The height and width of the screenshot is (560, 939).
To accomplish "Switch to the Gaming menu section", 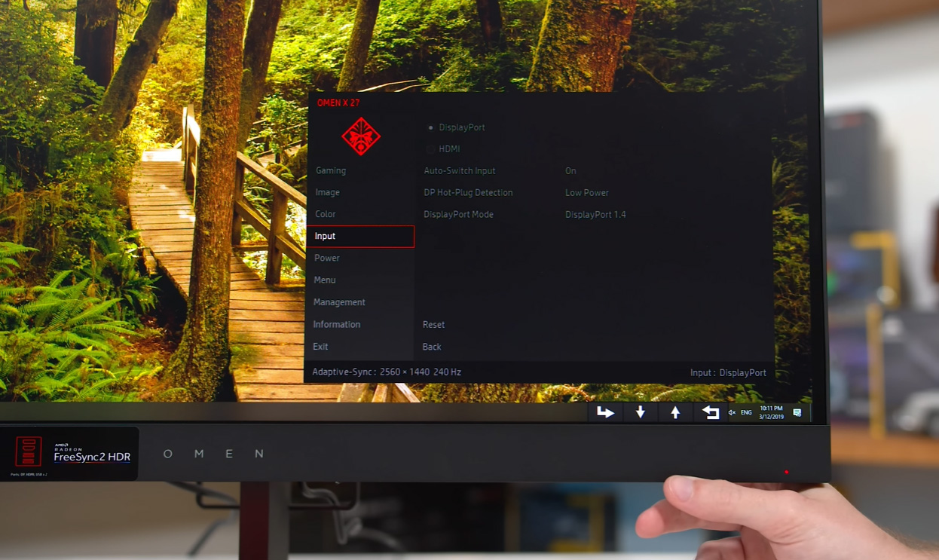I will 330,170.
